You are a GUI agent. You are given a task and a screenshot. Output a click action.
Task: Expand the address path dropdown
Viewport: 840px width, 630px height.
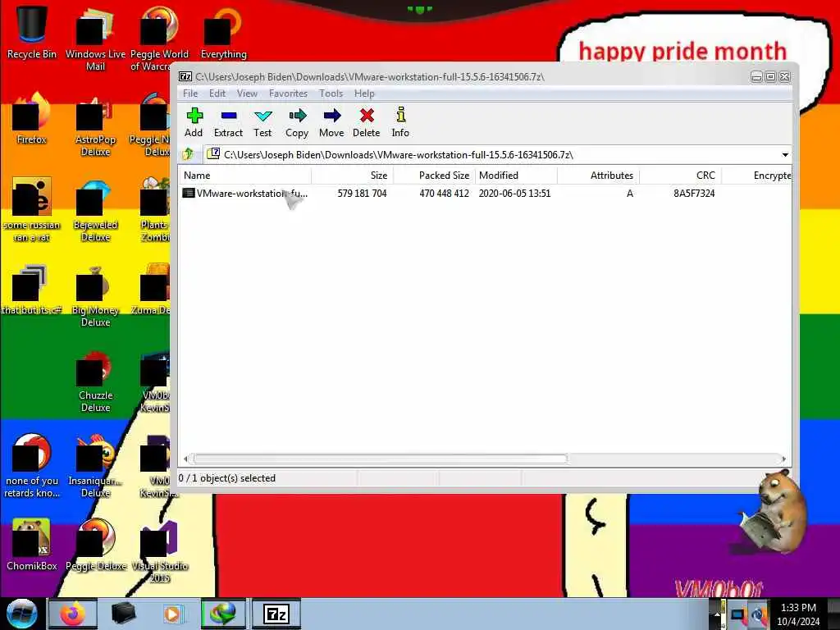[x=785, y=155]
